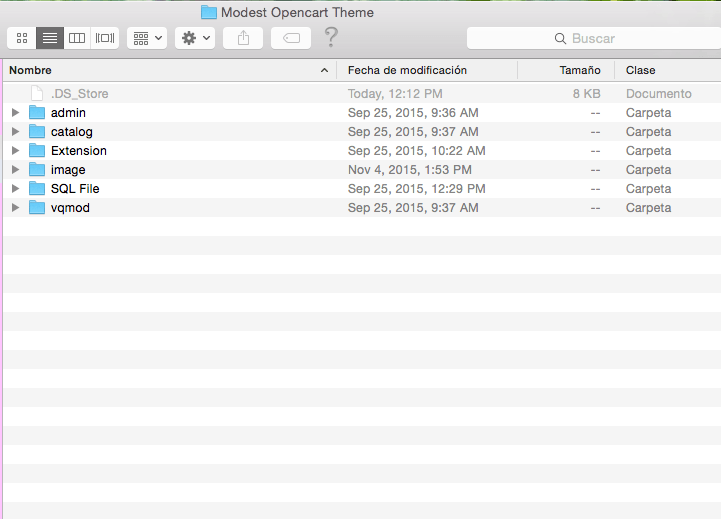The width and height of the screenshot is (721, 519).
Task: Select the image row name
Action: click(x=68, y=170)
